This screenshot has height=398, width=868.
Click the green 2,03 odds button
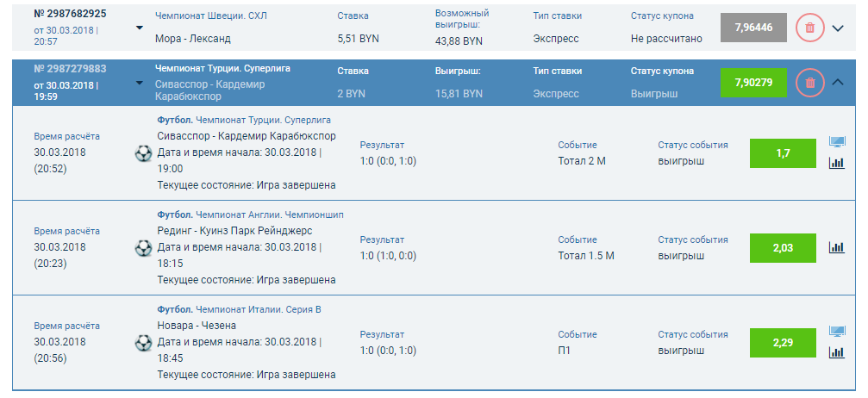[783, 248]
